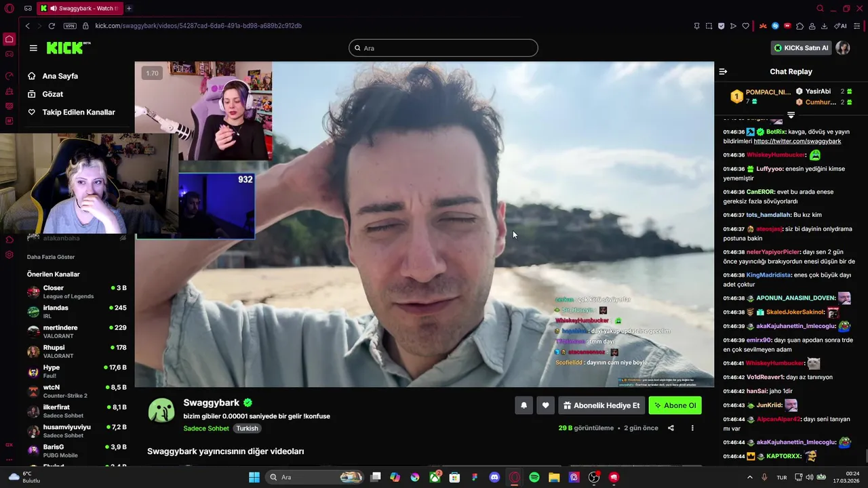The image size is (868, 488).
Task: Open Discord from the taskbar
Action: (x=494, y=477)
